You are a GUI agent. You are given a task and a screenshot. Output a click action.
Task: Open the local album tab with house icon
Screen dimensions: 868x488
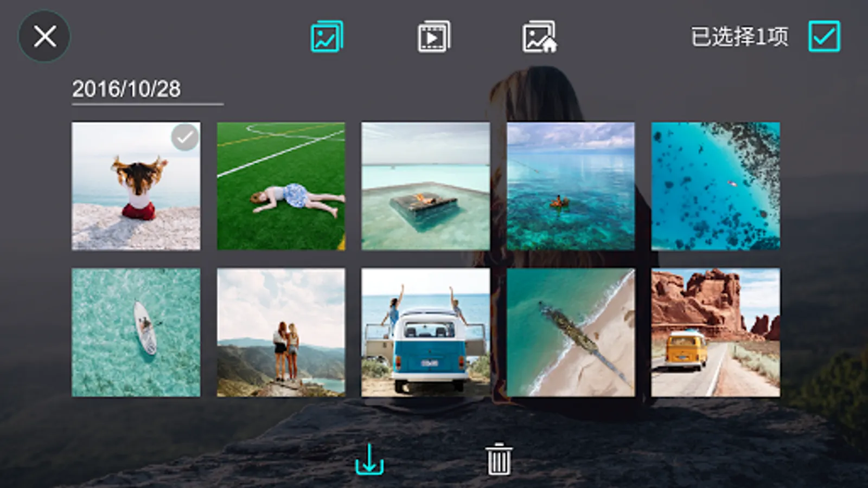(x=540, y=36)
